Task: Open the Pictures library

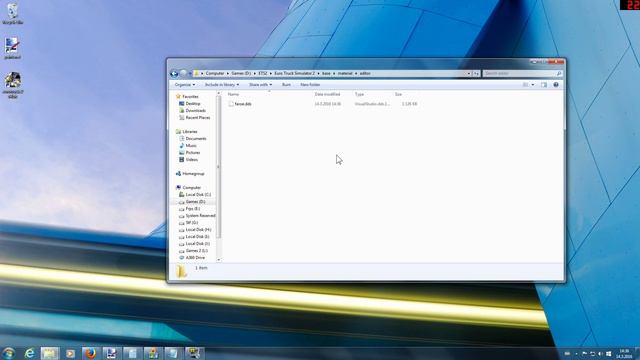Action: pos(193,152)
